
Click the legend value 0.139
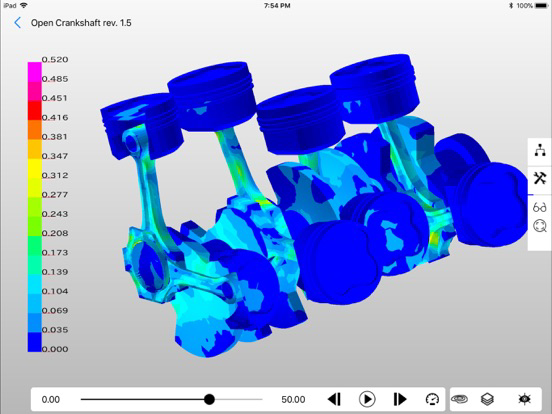(55, 272)
